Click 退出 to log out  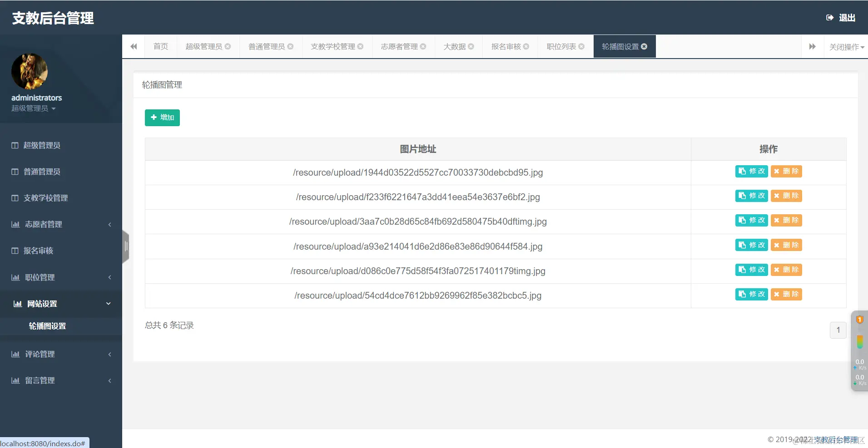[847, 18]
